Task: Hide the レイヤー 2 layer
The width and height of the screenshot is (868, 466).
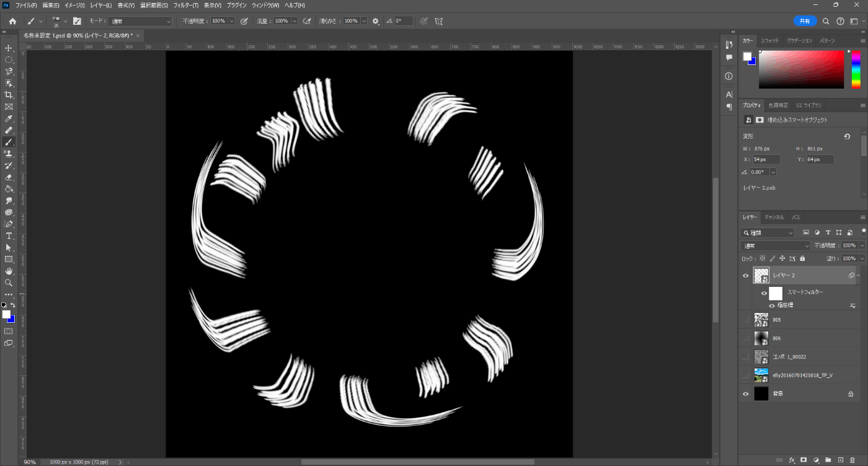Action: (x=746, y=276)
